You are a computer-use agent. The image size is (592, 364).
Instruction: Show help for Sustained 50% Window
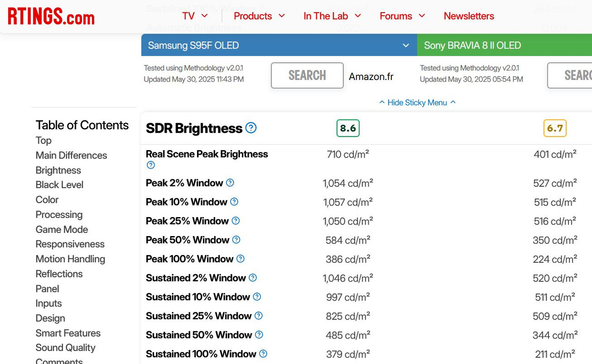coord(259,334)
